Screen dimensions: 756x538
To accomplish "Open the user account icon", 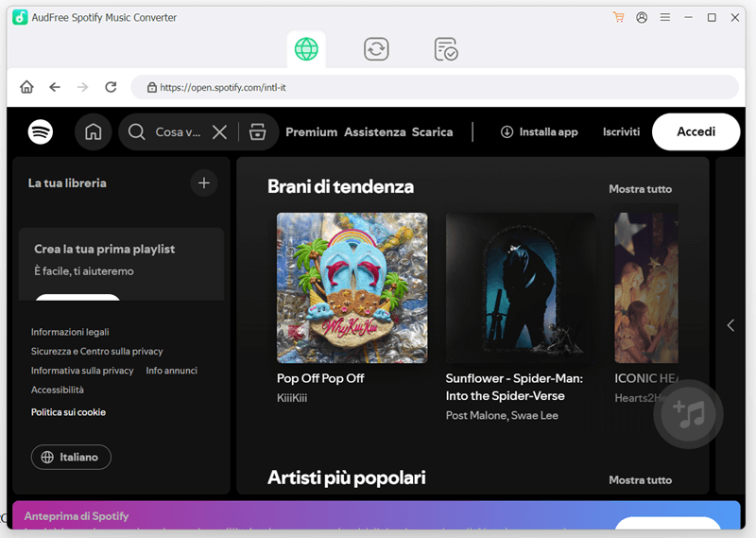I will (x=642, y=17).
